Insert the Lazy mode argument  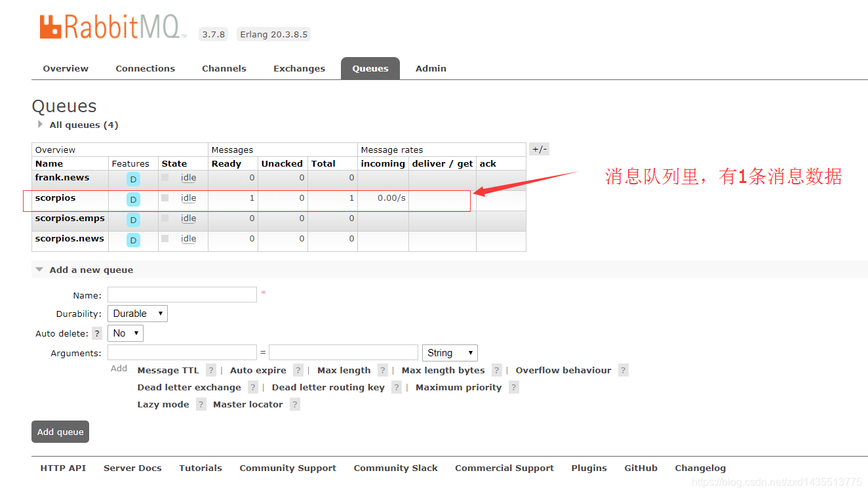[x=163, y=404]
